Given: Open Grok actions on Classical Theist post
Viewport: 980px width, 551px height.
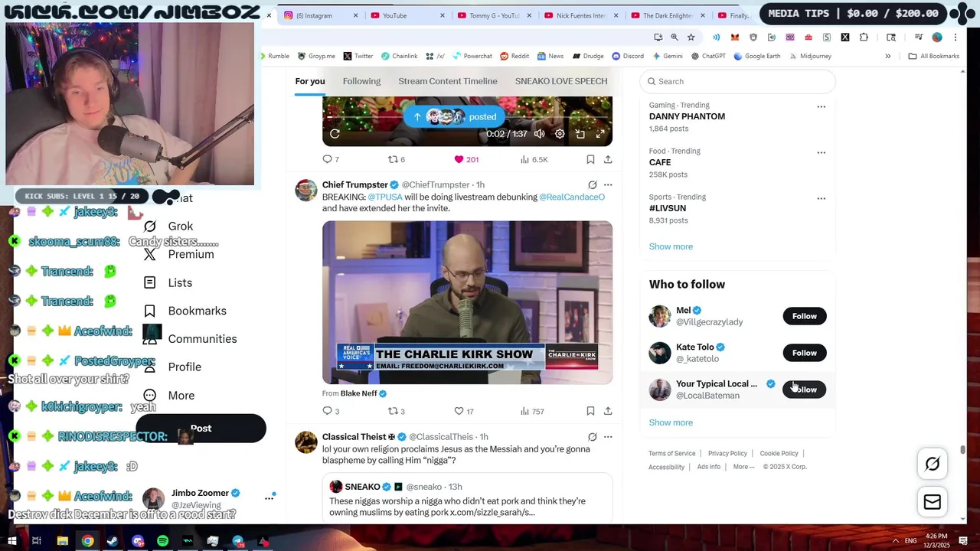Looking at the screenshot, I should tap(592, 437).
